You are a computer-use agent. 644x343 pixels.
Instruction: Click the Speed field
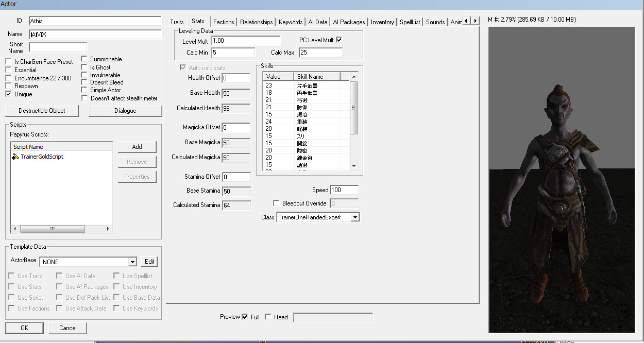tap(344, 190)
